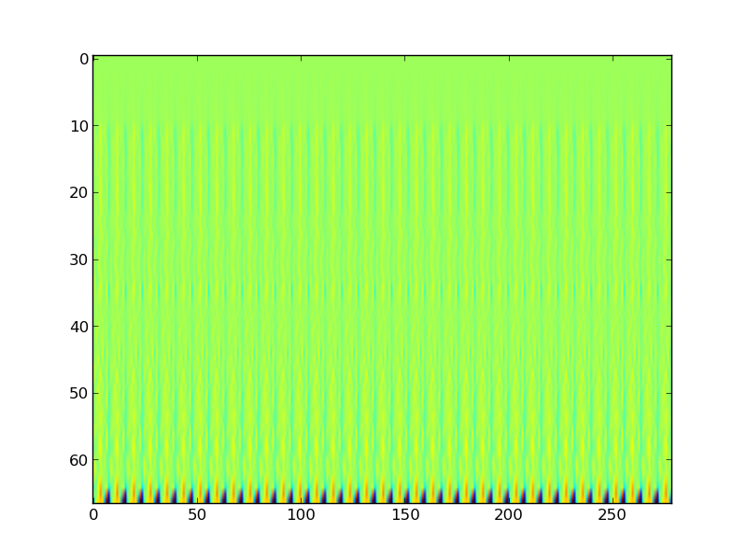Screen dimensions: 747x560
Task: Click the heatmap's top-left corner at the origin
Action: tap(94, 57)
